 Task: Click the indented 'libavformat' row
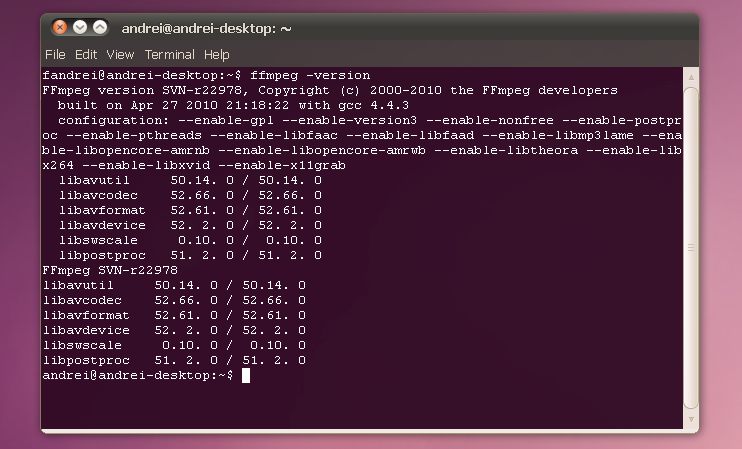190,210
